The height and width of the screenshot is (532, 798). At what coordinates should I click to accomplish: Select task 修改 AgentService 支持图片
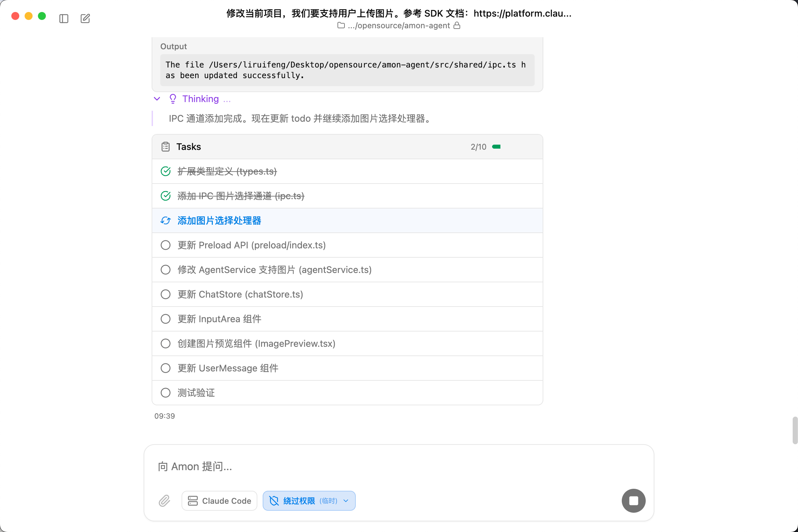click(274, 269)
